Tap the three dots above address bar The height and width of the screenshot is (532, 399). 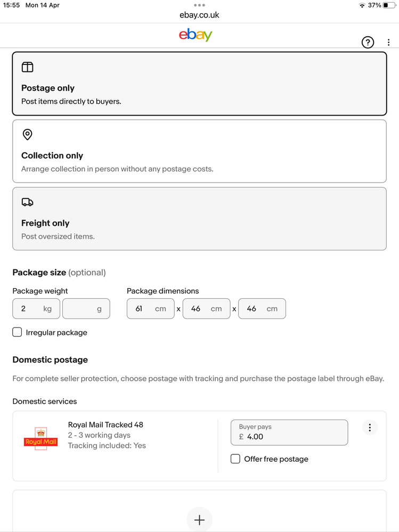tap(199, 5)
